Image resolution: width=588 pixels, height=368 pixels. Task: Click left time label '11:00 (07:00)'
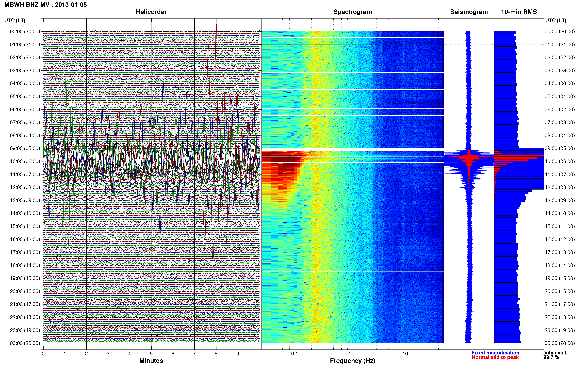(x=25, y=174)
